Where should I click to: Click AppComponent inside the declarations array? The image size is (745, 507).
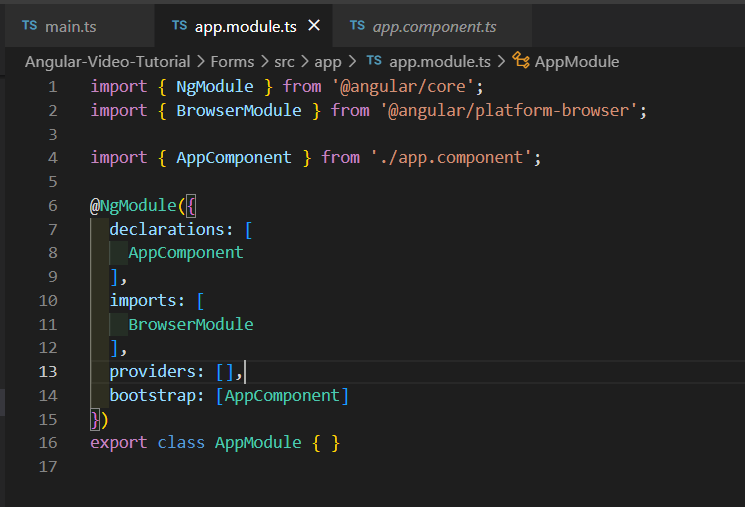pos(186,253)
